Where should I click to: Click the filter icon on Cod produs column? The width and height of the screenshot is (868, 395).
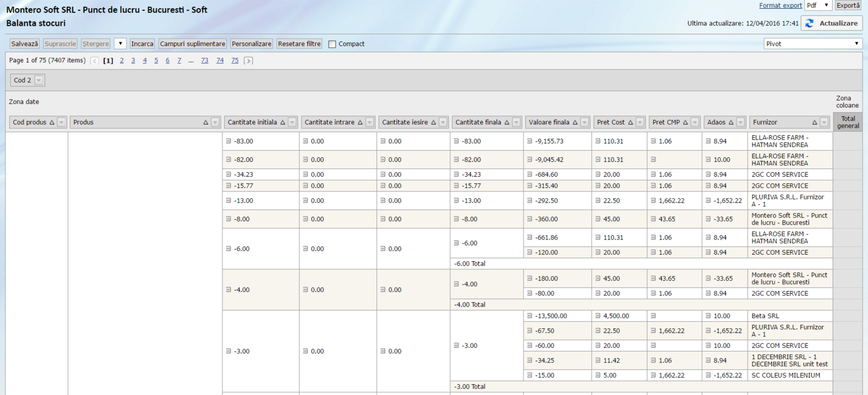[x=61, y=122]
